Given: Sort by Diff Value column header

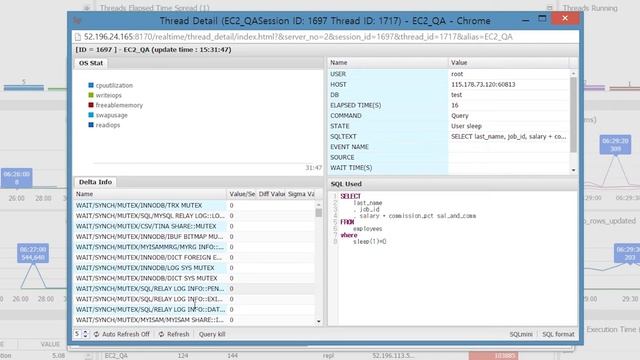Looking at the screenshot, I should [x=271, y=194].
